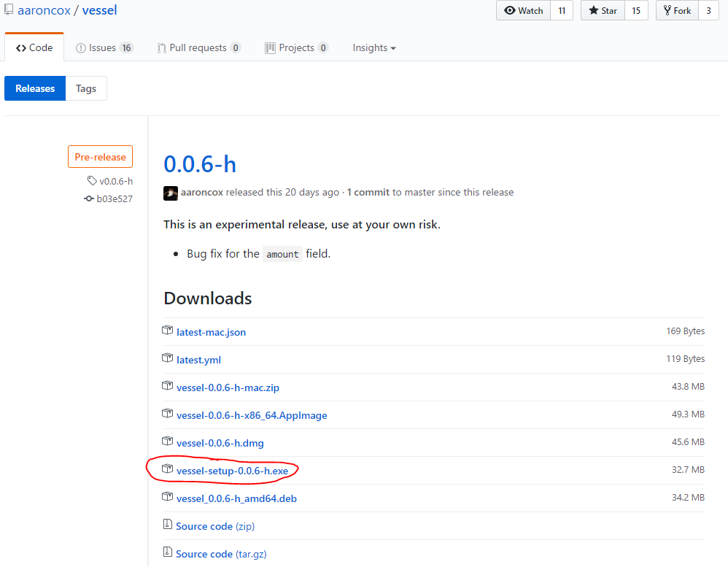Click the Issues exclamation icon
728x567 pixels.
point(81,48)
